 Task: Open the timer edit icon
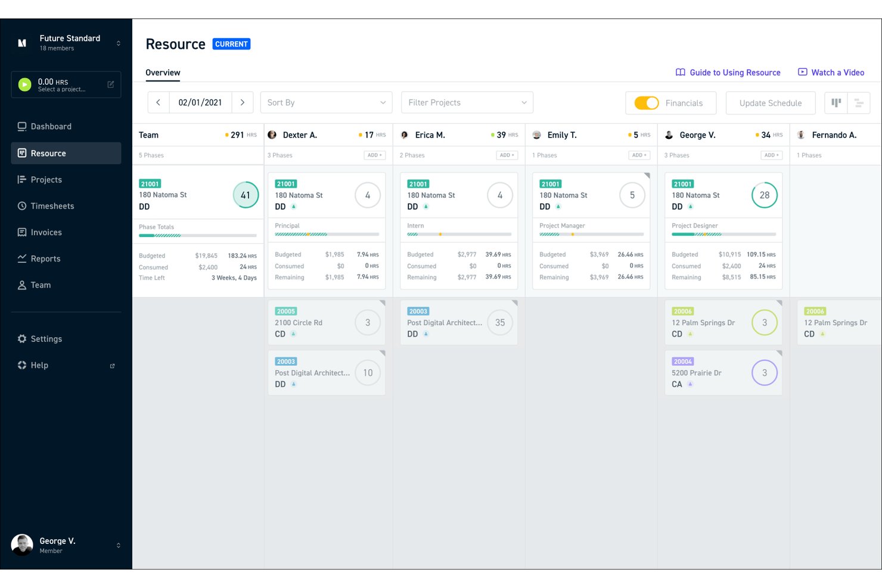pyautogui.click(x=111, y=85)
